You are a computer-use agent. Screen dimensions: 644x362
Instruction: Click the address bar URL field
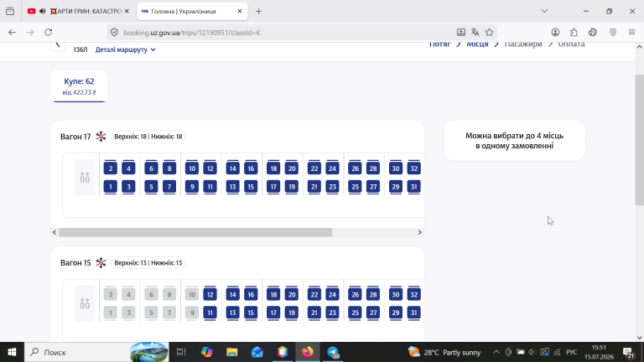pos(288,33)
